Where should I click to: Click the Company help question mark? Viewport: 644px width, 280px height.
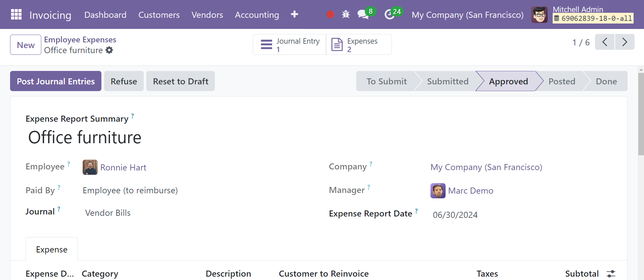371,164
